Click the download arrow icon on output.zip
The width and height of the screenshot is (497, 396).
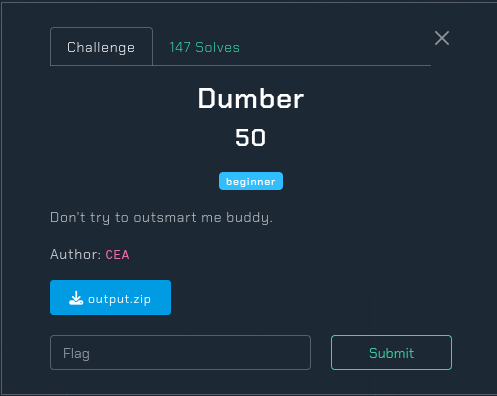pos(76,298)
